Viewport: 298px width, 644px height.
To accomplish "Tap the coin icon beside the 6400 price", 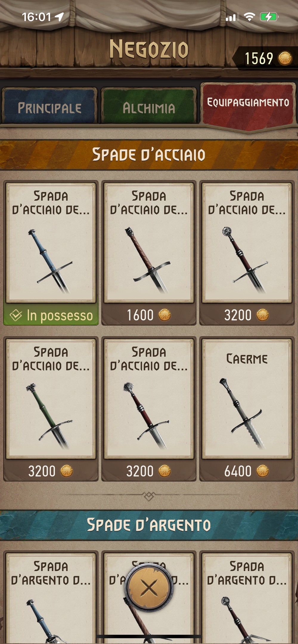I will (x=263, y=471).
